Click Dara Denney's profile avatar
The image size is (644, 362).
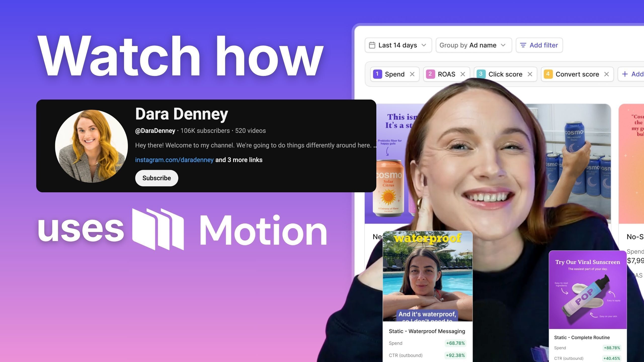click(x=91, y=146)
